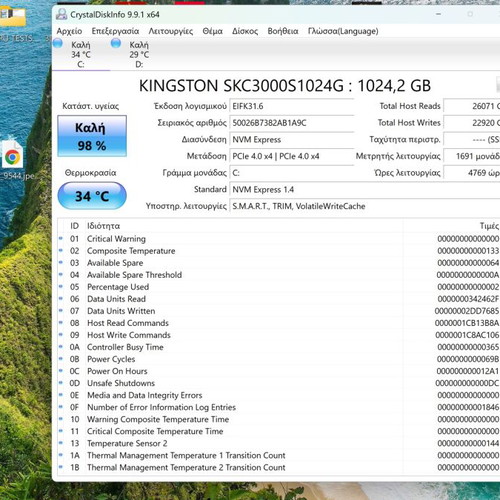Click the Total Host Reads value field
500x500 pixels.
472,106
